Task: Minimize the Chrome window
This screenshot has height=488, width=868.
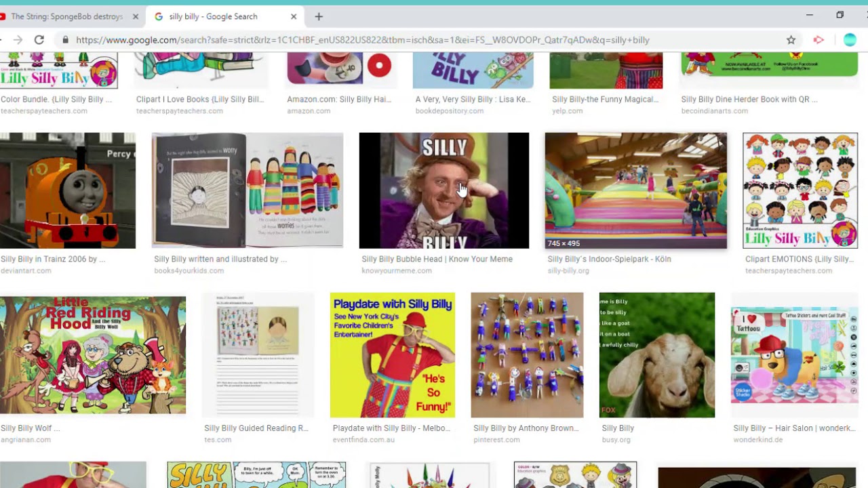Action: (809, 15)
